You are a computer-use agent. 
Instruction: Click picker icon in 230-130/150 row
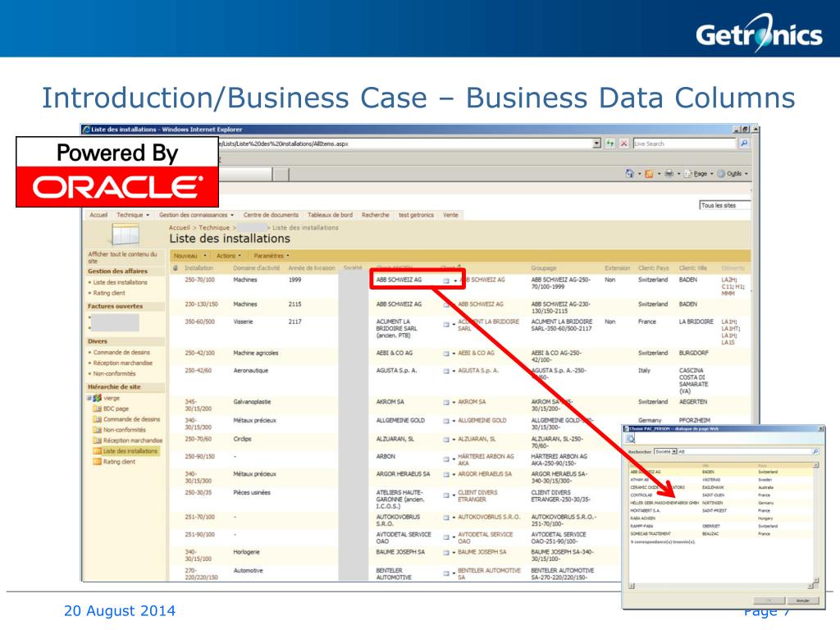tap(445, 304)
